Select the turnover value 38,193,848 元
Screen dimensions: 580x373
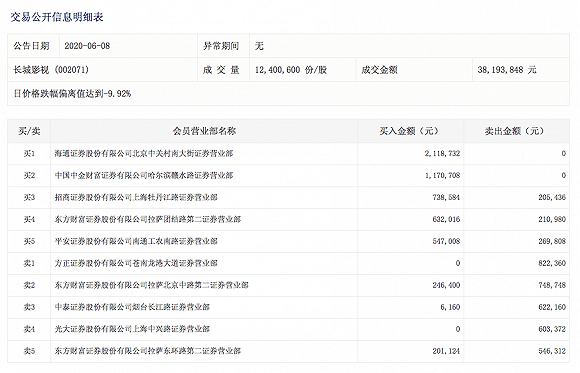pos(507,70)
